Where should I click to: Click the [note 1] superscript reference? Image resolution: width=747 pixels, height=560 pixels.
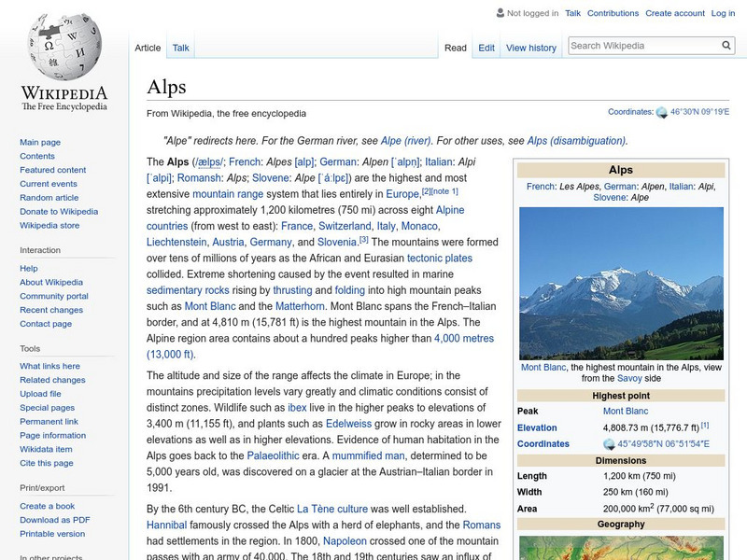pos(444,191)
